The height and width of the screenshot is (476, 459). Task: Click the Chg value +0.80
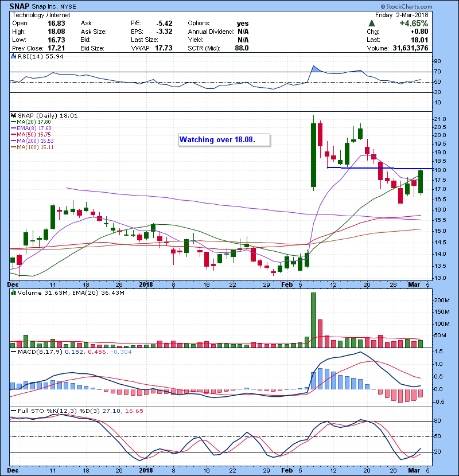tap(419, 32)
